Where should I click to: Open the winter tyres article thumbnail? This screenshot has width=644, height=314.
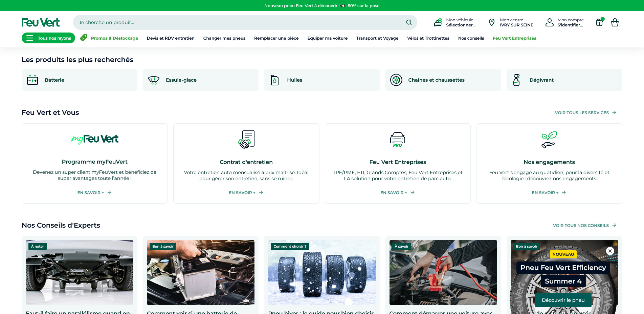pyautogui.click(x=322, y=272)
